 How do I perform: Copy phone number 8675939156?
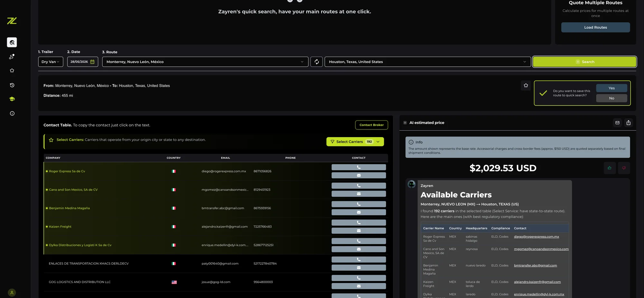262,208
